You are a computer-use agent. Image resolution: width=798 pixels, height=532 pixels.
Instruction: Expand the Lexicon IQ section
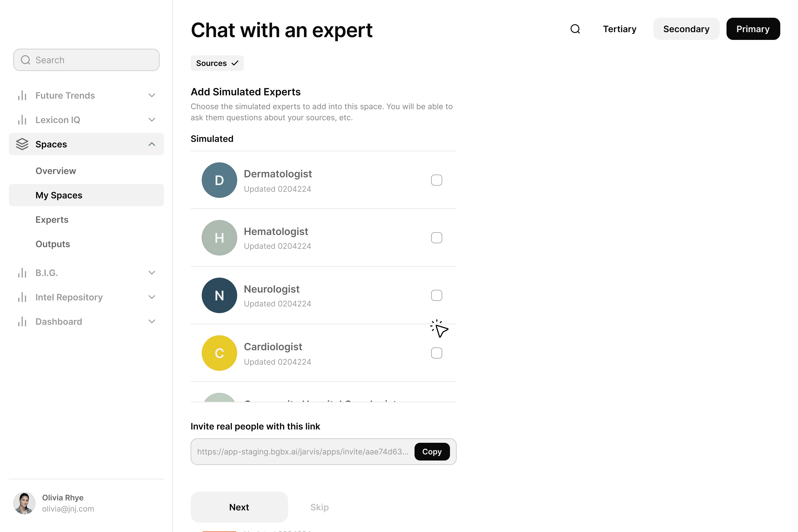152,120
